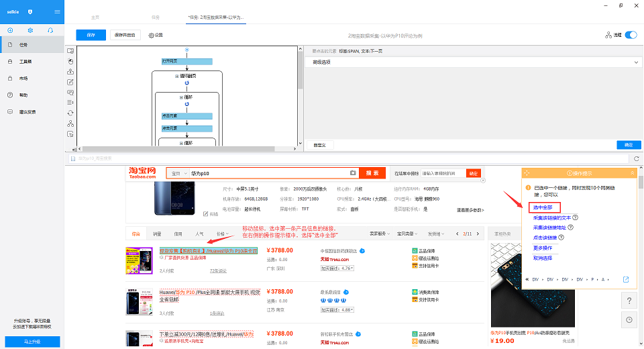Click the shield badge icon next to selkie
Image resolution: width=644 pixels, height=349 pixels.
coord(30,12)
